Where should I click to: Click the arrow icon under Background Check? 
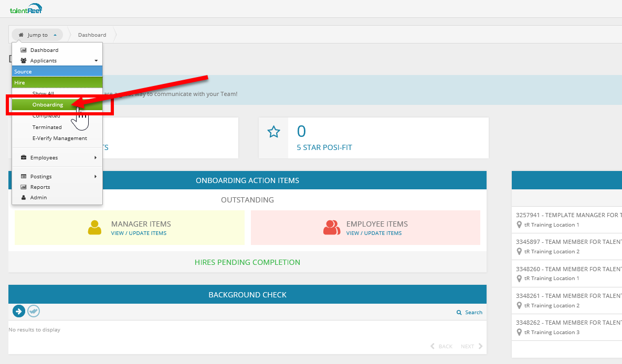point(19,311)
